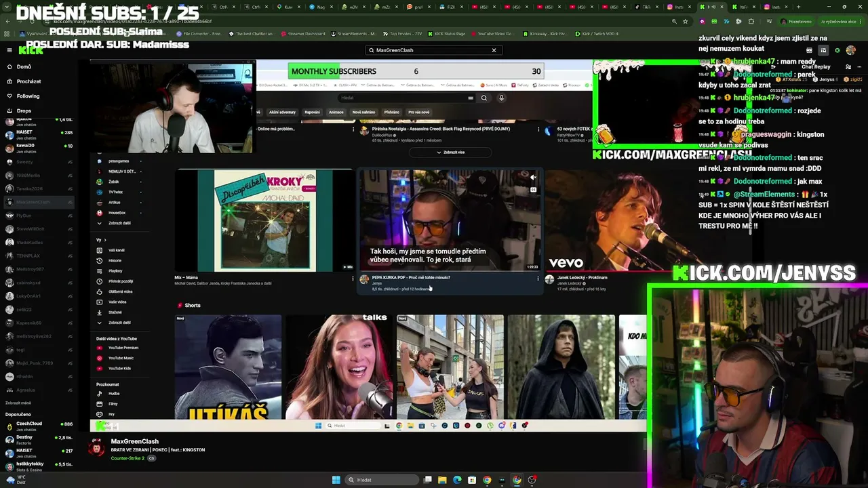868x488 pixels.
Task: Select the Pro vás nové filter chip
Action: pyautogui.click(x=418, y=112)
